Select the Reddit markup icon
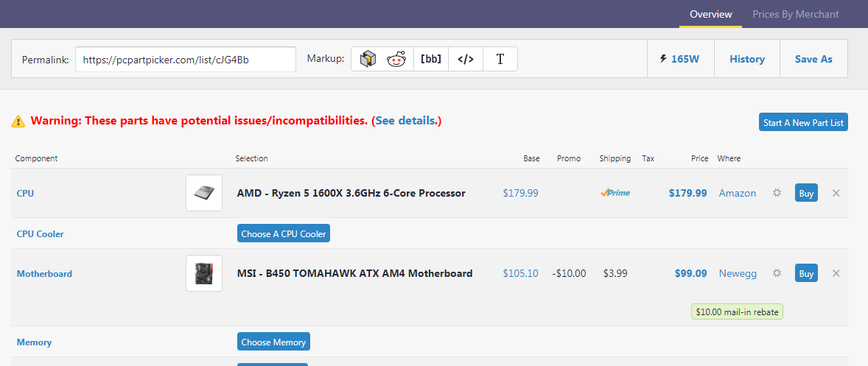The height and width of the screenshot is (366, 868). [396, 59]
